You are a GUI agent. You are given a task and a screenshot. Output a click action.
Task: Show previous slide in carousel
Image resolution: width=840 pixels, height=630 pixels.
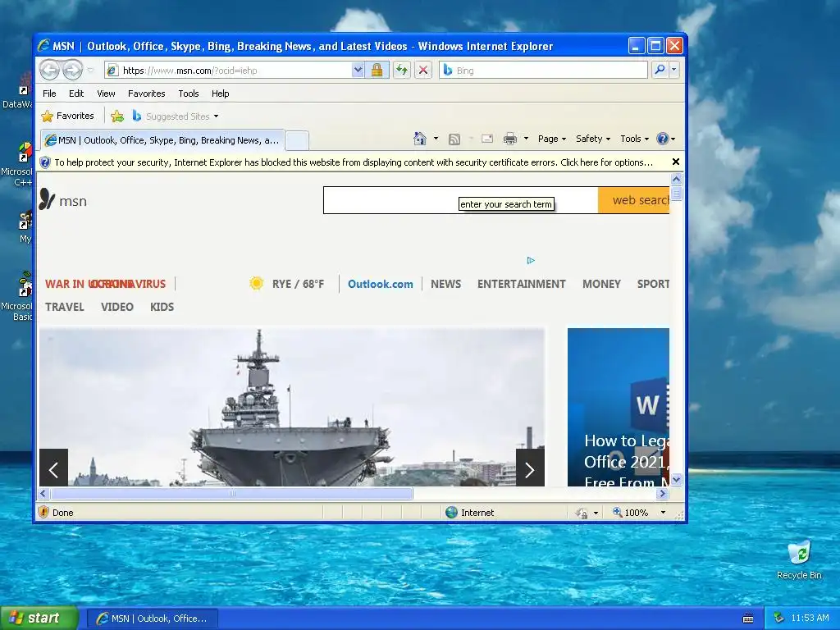click(x=53, y=468)
